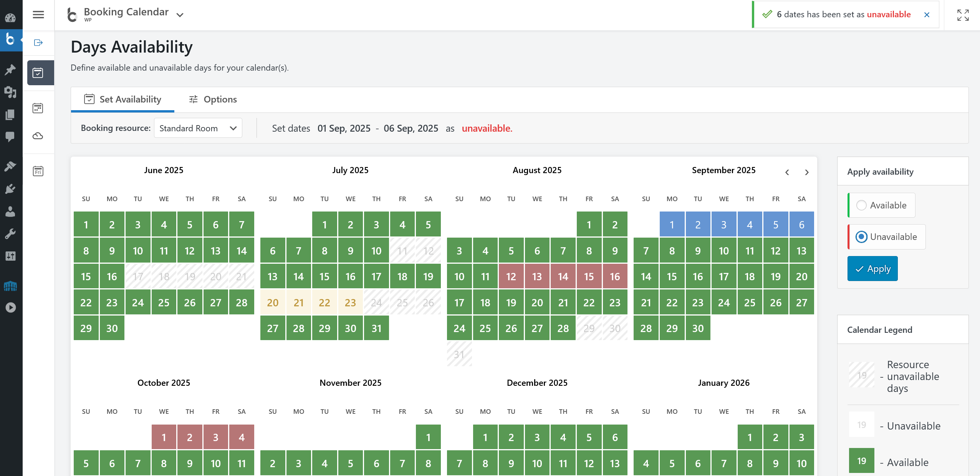Select September 1, 2025 date cell
This screenshot has height=476, width=980.
pyautogui.click(x=672, y=224)
